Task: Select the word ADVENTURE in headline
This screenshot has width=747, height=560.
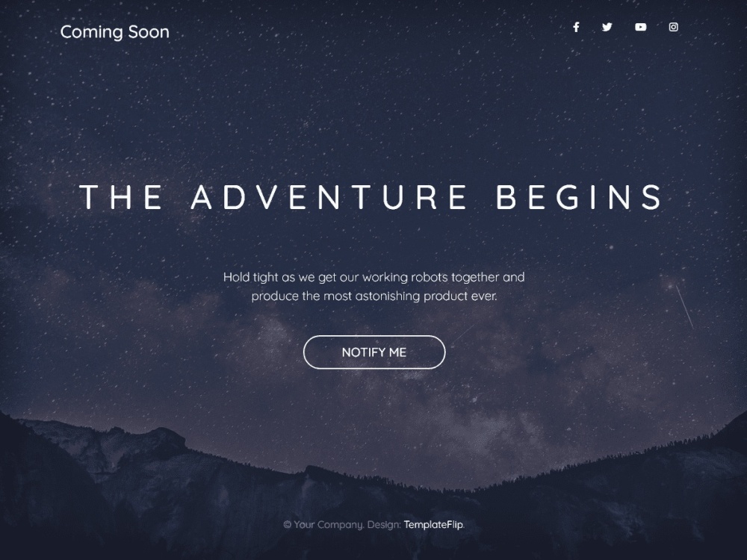Action: [329, 197]
